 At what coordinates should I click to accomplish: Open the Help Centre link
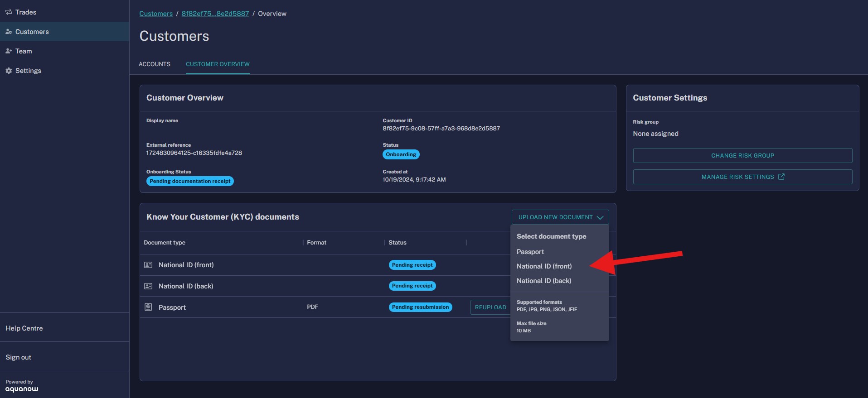[24, 328]
